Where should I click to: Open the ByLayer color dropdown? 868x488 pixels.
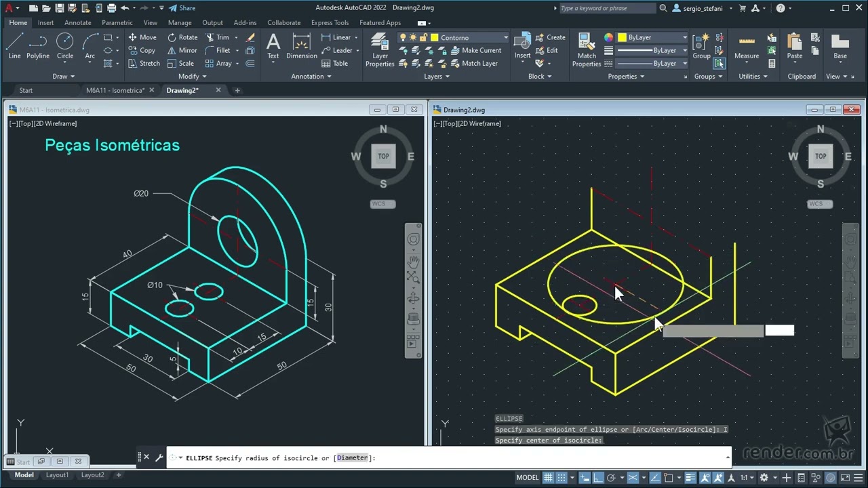pos(685,37)
